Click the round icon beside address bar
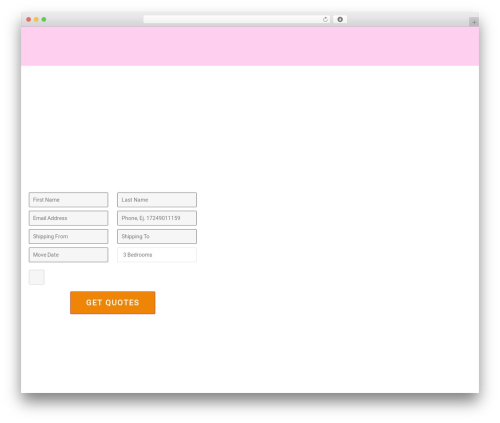Screen dimensions: 500x423 click(340, 19)
